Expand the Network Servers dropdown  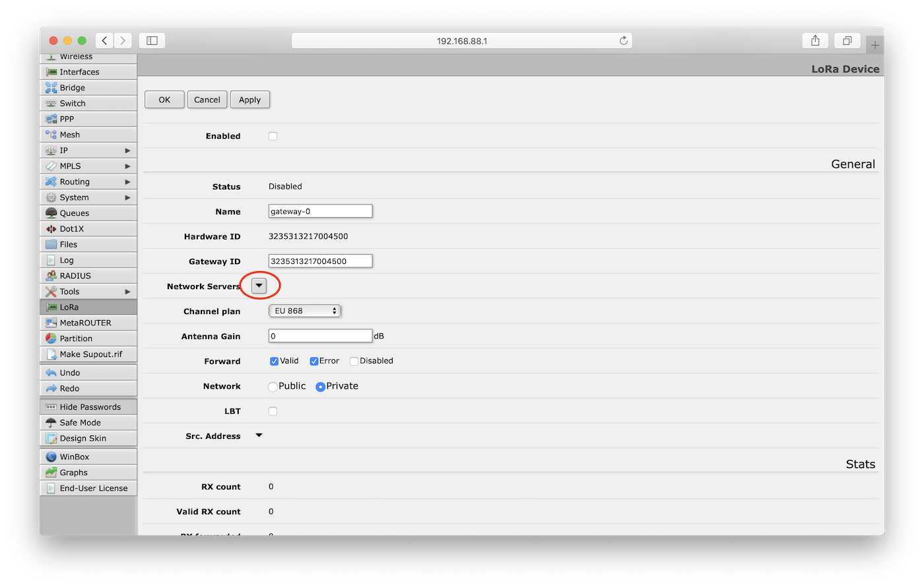click(259, 285)
